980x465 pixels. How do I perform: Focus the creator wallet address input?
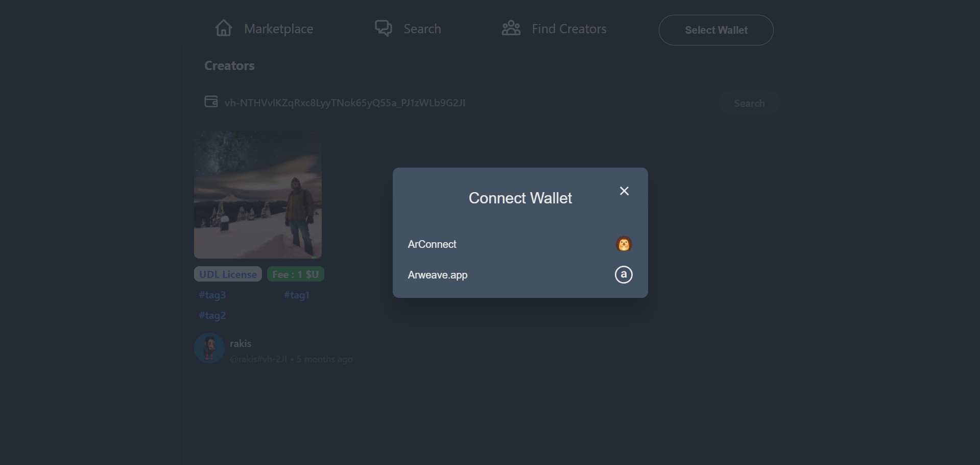click(467, 103)
